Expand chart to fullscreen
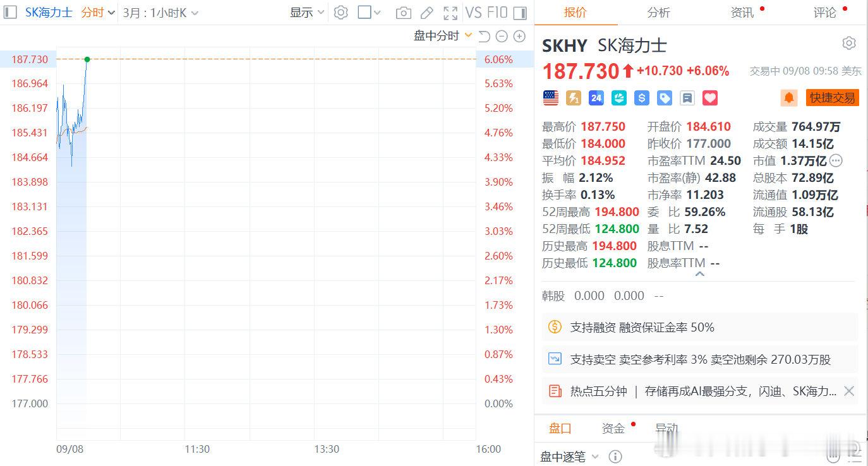The width and height of the screenshot is (868, 466). (450, 13)
